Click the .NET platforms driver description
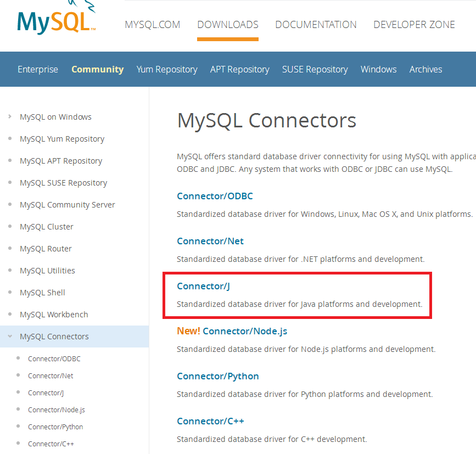The height and width of the screenshot is (454, 476). pos(300,259)
